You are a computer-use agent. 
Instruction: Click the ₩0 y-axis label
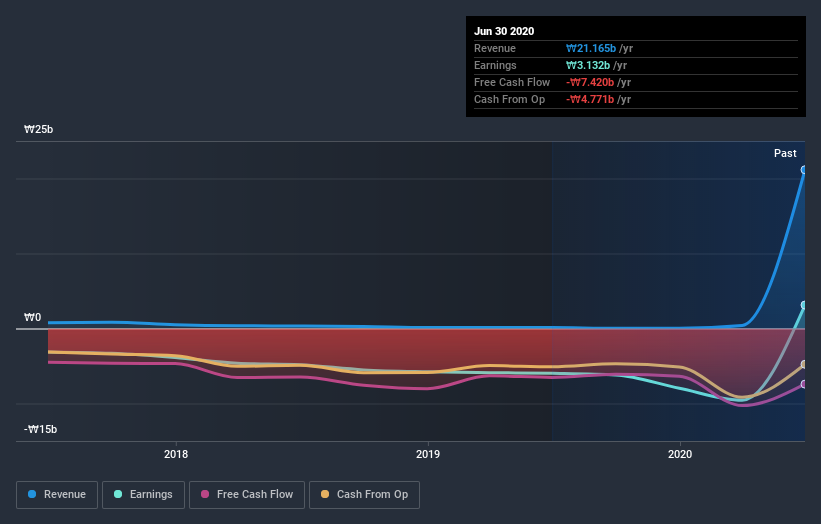click(x=32, y=317)
